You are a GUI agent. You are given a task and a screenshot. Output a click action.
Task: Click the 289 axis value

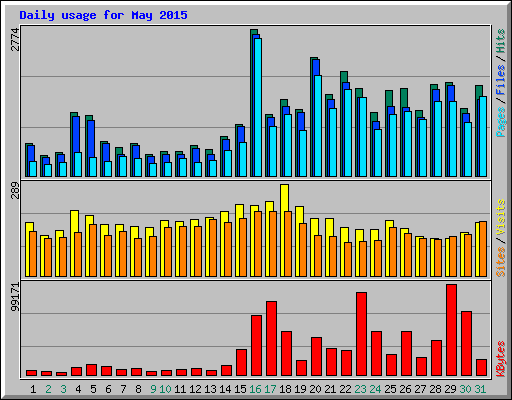[15, 190]
